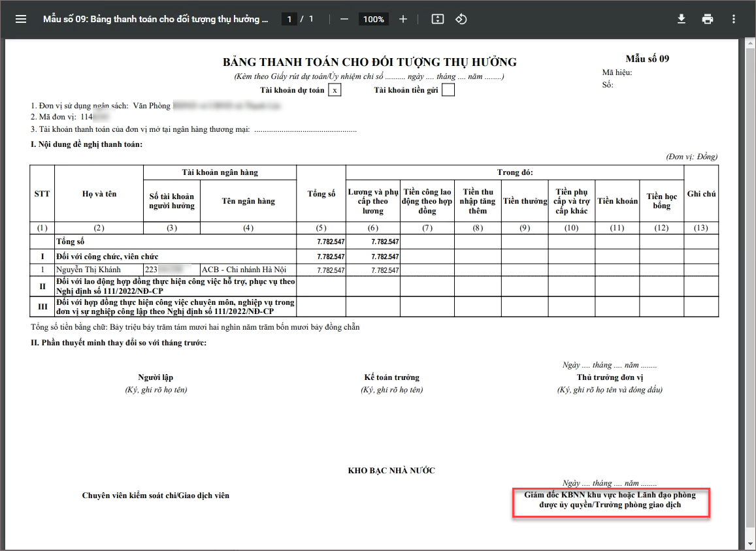Rotate the document counterclockwise

pos(461,19)
